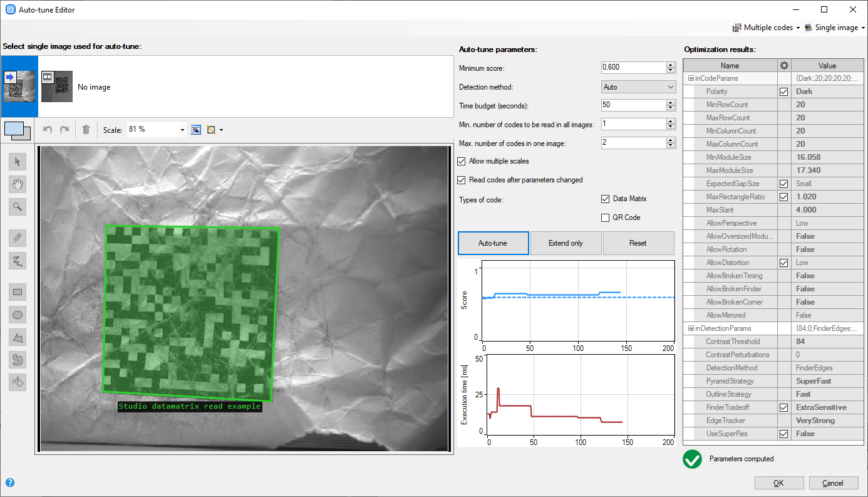Viewport: 868px width, 497px height.
Task: Select the freehand scribble tool
Action: point(18,261)
